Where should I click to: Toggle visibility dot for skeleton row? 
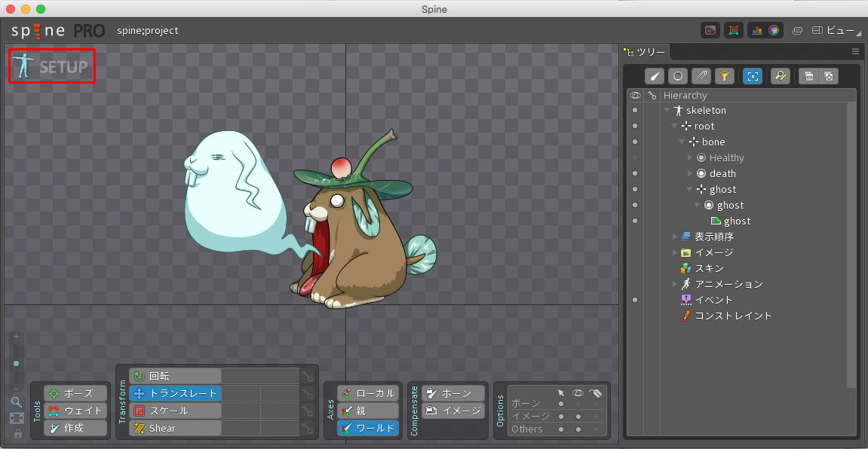point(635,111)
